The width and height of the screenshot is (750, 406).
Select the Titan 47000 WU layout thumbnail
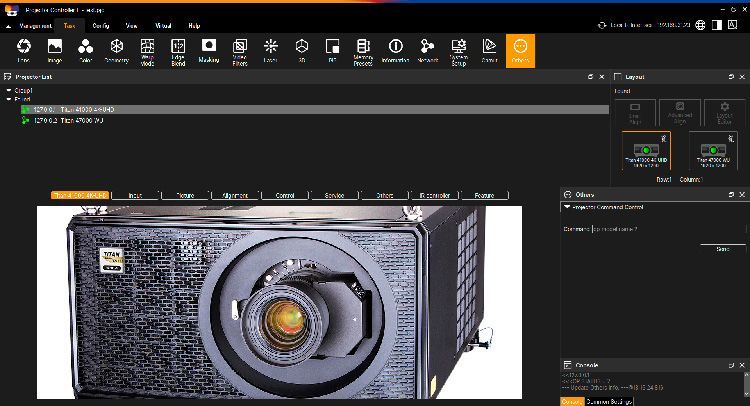713,151
